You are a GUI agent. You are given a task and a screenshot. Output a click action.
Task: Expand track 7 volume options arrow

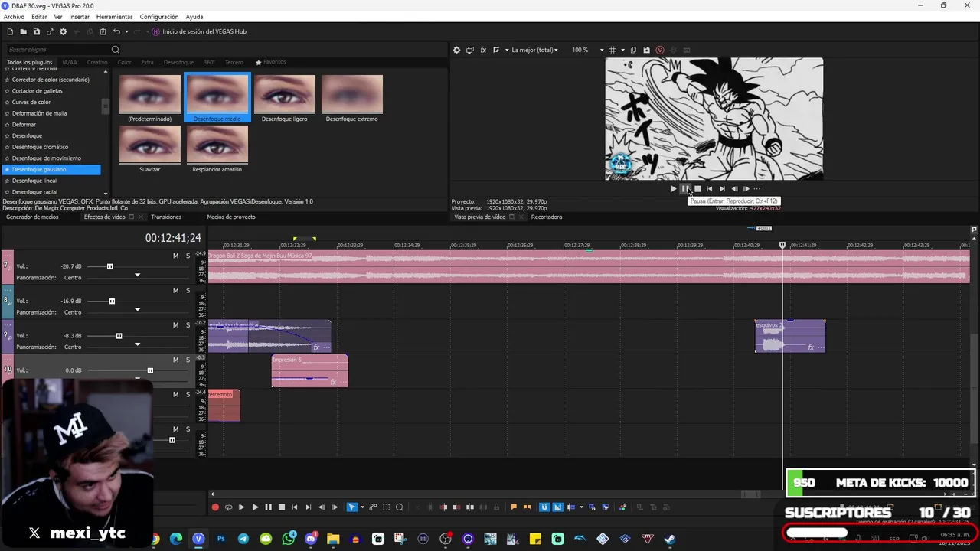(x=137, y=275)
